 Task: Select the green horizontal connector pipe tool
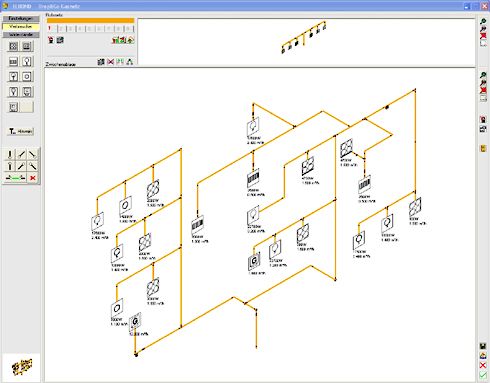click(15, 178)
